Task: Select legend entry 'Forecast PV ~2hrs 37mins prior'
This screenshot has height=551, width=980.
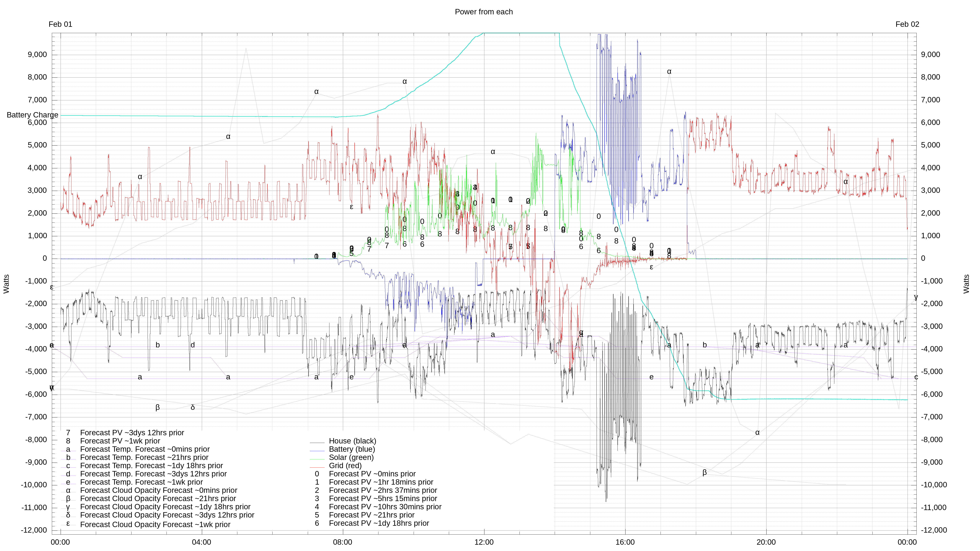Action: 383,491
